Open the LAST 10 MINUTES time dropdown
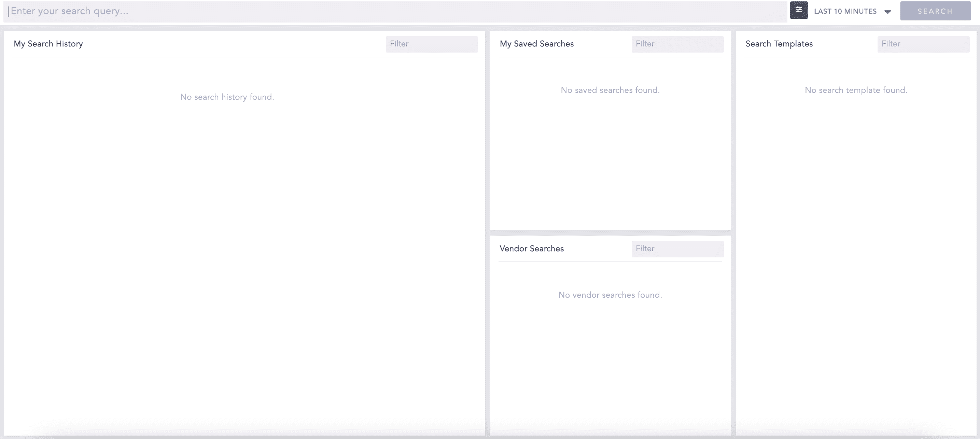The height and width of the screenshot is (439, 980). pyautogui.click(x=845, y=11)
